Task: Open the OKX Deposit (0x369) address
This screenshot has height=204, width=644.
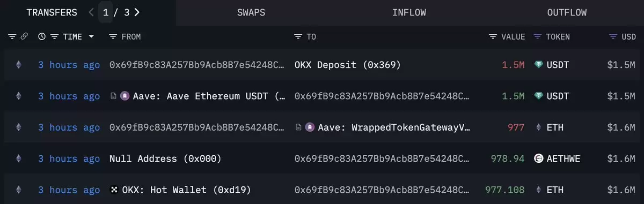Action: (x=348, y=65)
